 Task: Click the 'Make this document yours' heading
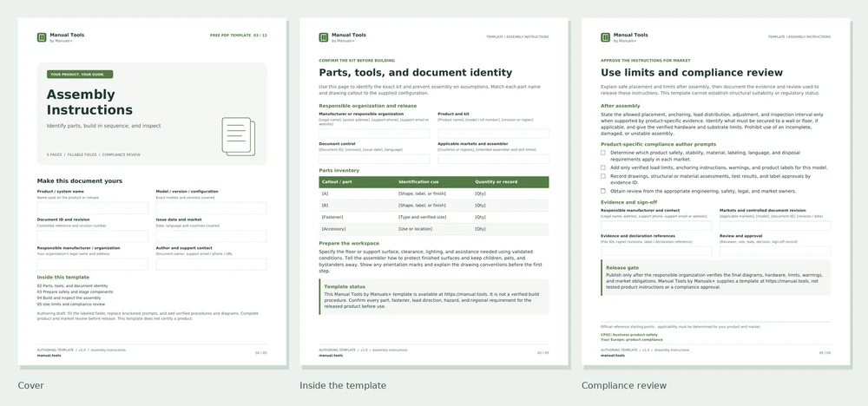point(80,180)
